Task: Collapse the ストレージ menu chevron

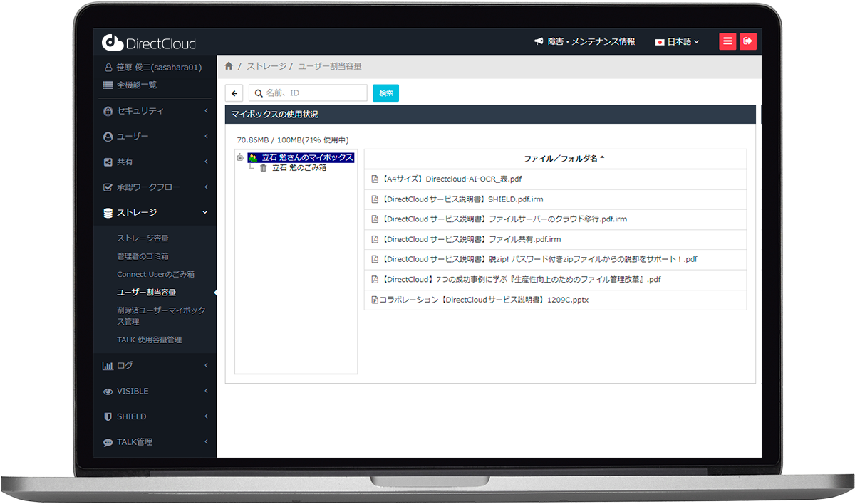Action: coord(205,213)
